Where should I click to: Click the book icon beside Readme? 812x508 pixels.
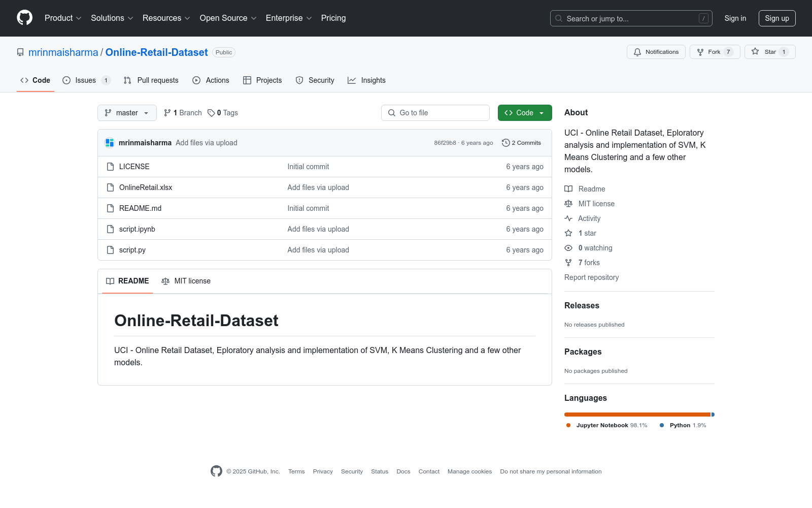tap(568, 189)
